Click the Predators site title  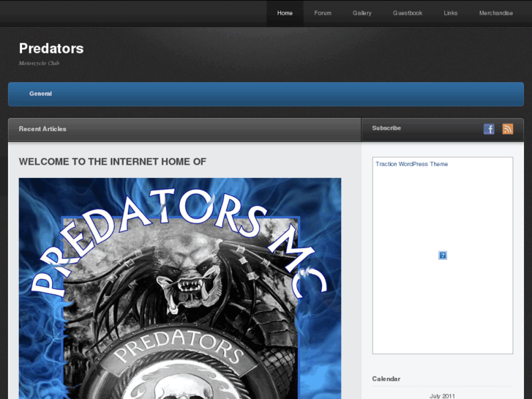51,48
